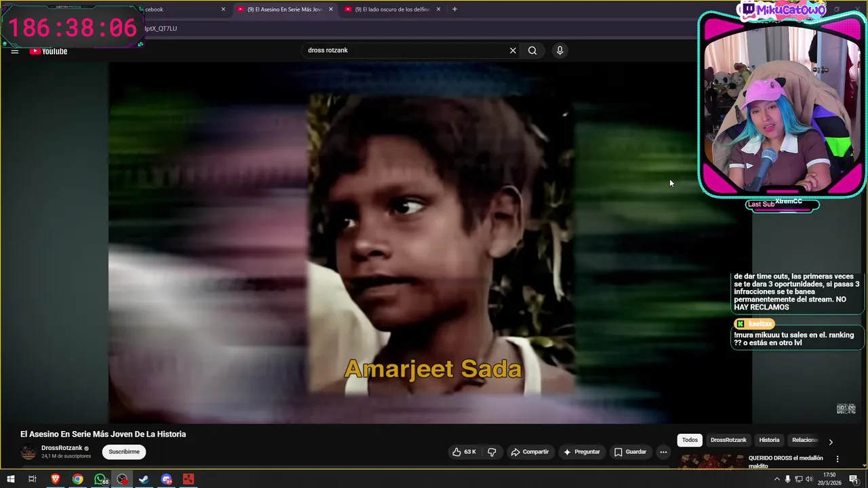
Task: Close the 'El lado oscuro' tab
Action: point(438,9)
